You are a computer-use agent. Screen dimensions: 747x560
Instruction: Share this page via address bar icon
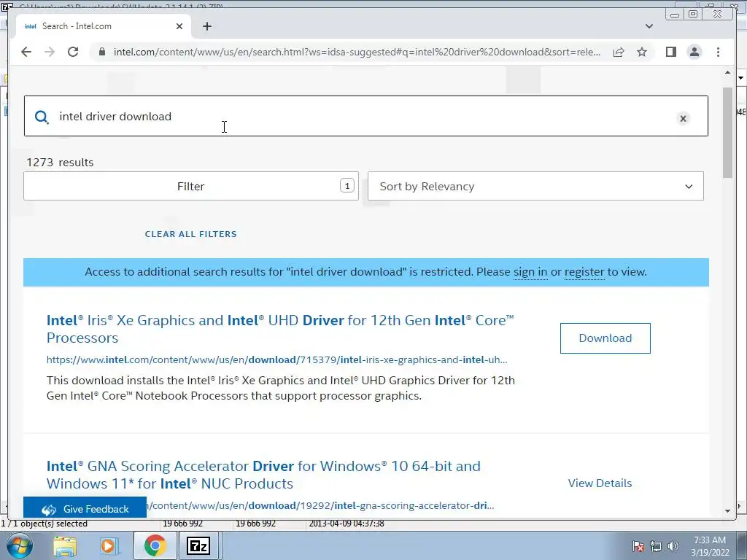tap(619, 52)
